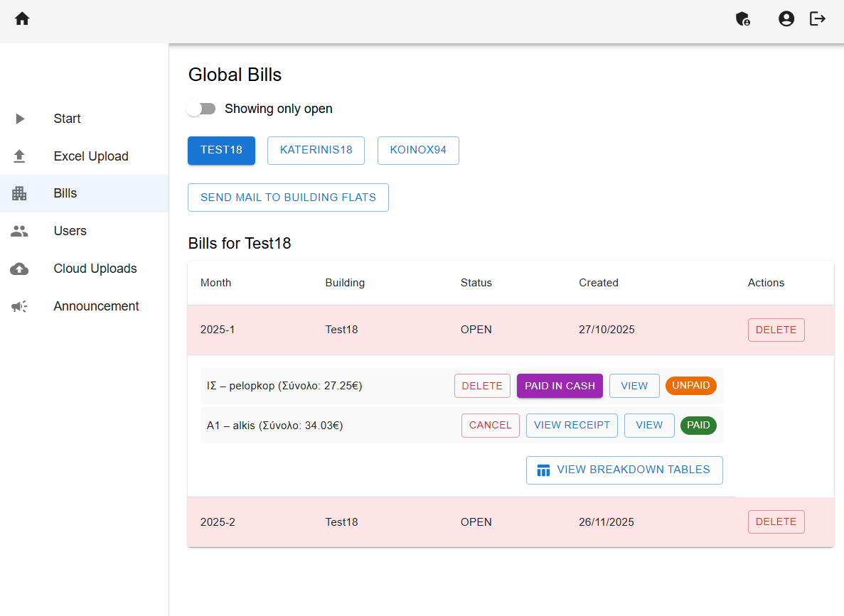Screen dimensions: 844x616
Task: Open the admin shield icon
Action: pyautogui.click(x=743, y=19)
